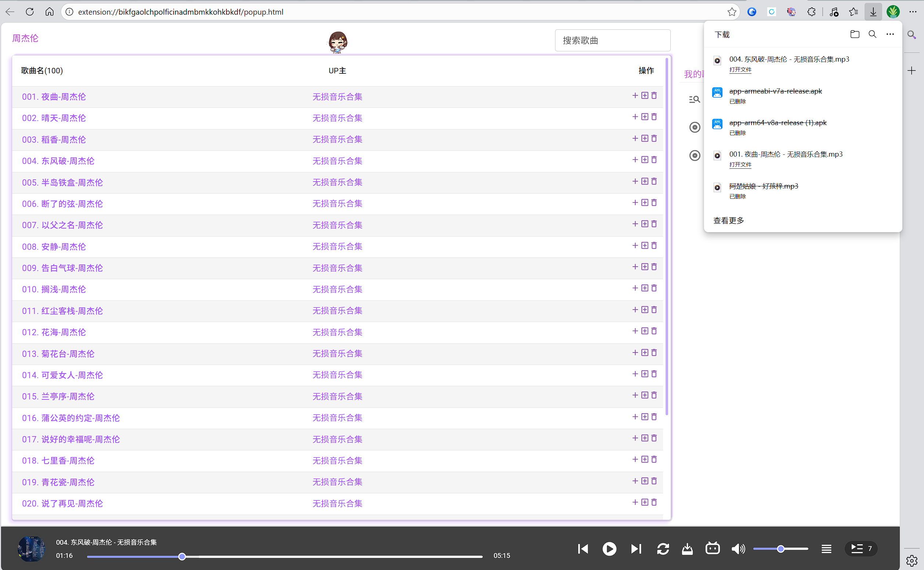Select the second radio circle icon in right panel
This screenshot has height=570, width=924.
click(x=695, y=155)
